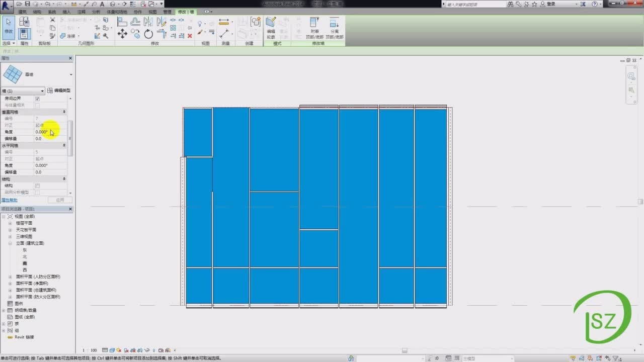Open the Architecture (建筑) ribbon tab

(x=22, y=12)
